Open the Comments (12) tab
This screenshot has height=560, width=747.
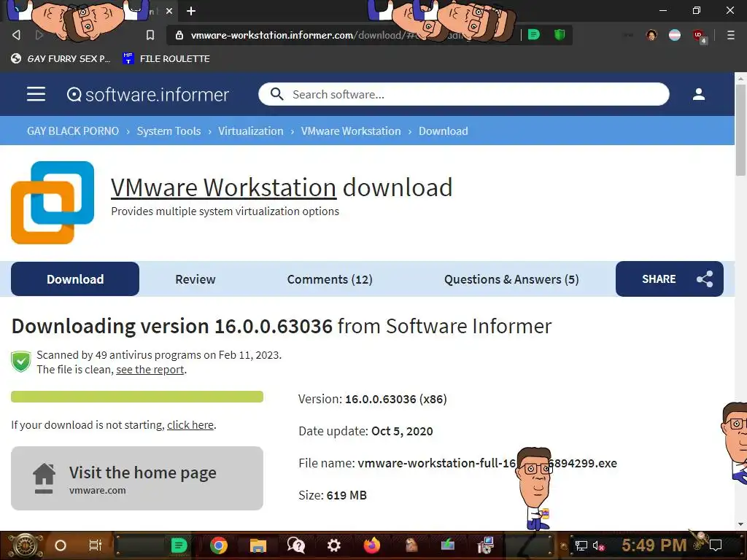coord(330,279)
